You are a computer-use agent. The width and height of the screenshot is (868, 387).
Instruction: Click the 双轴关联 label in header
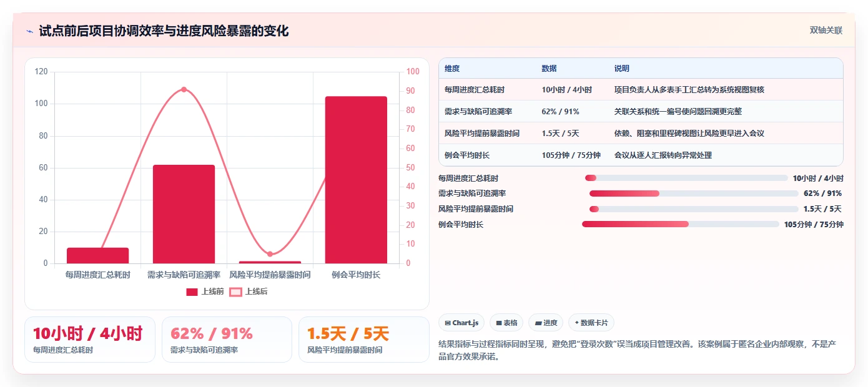pos(826,31)
